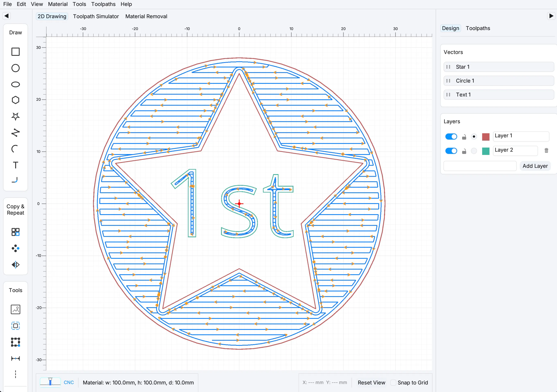This screenshot has height=392, width=557.
Task: Set Layer 2 as active layer
Action: coord(474,151)
